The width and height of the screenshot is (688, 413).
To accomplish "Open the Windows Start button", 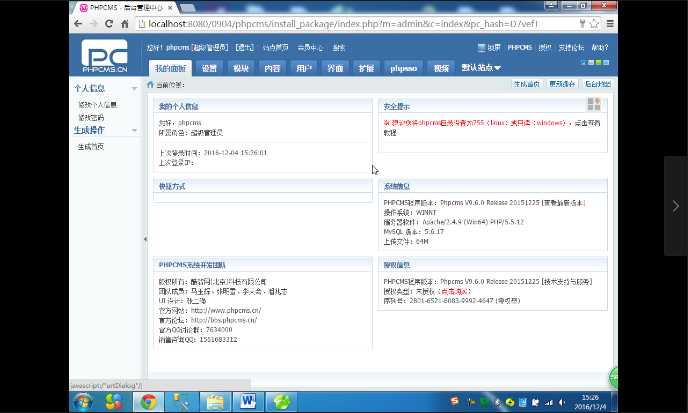I will [83, 402].
